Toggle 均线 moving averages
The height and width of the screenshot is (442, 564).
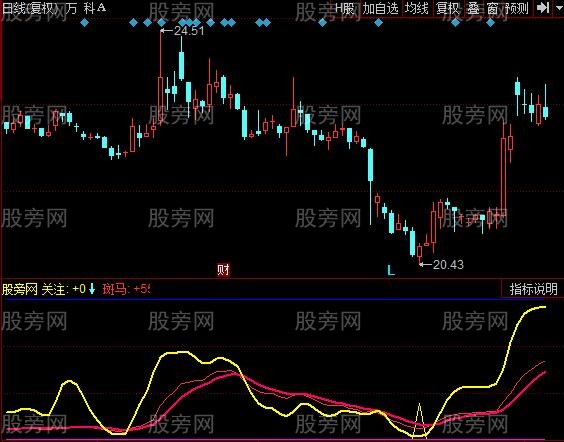416,8
